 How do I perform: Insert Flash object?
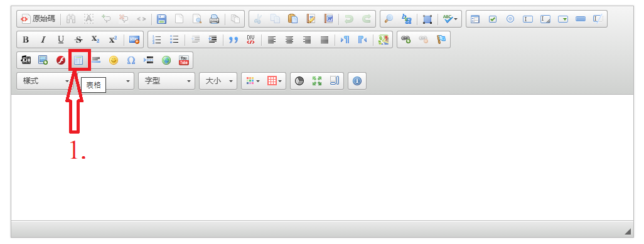tap(61, 60)
